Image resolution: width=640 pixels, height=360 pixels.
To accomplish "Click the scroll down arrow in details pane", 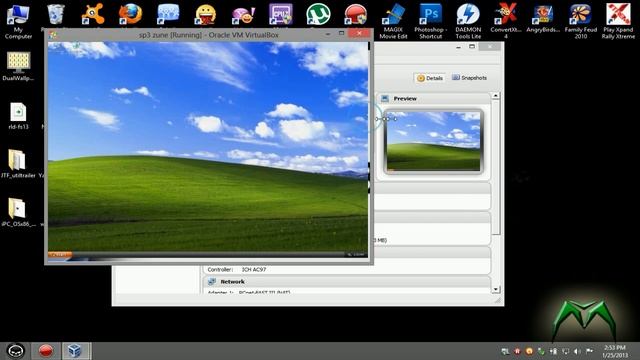I will pos(496,289).
